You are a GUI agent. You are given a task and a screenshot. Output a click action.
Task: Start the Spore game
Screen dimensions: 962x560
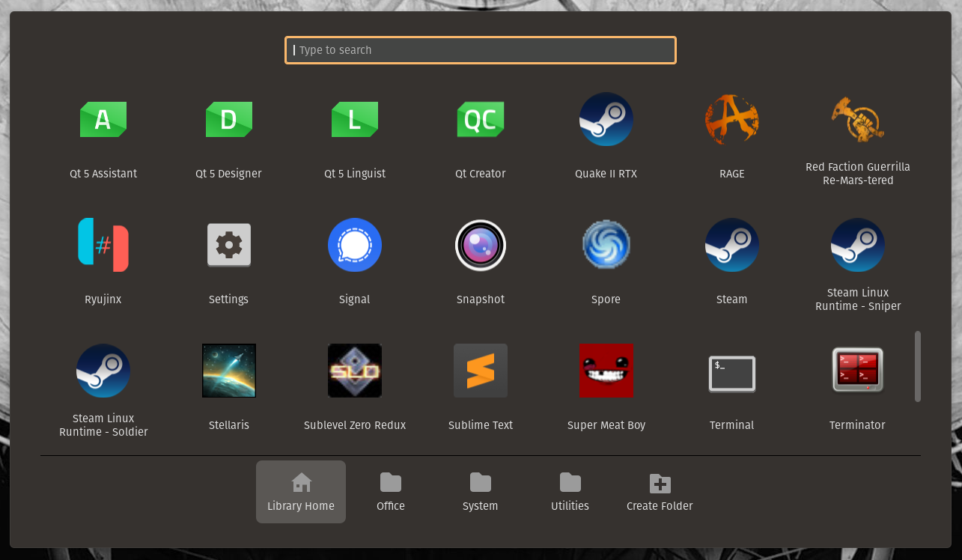606,246
